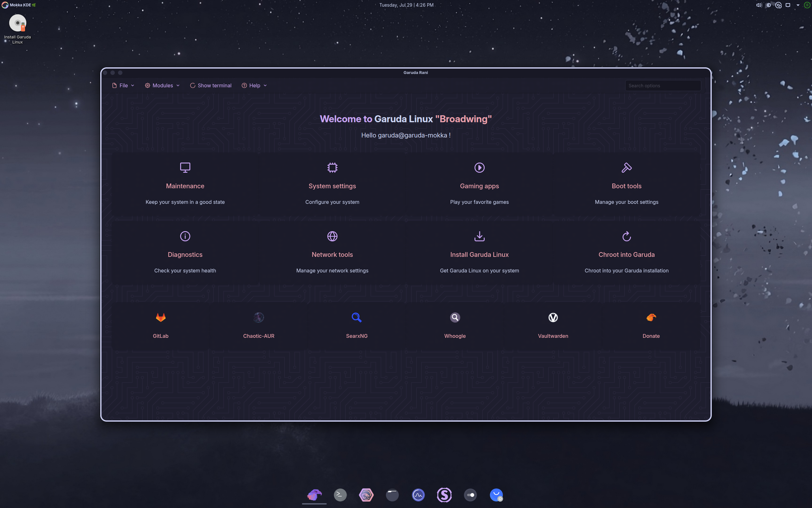Click the date and time clock
812x508 pixels.
[406, 5]
